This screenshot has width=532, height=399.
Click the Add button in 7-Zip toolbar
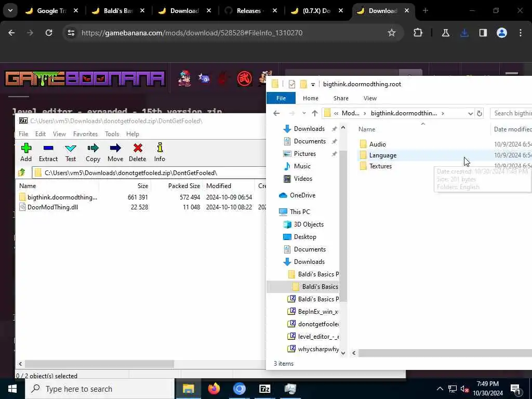tap(26, 152)
